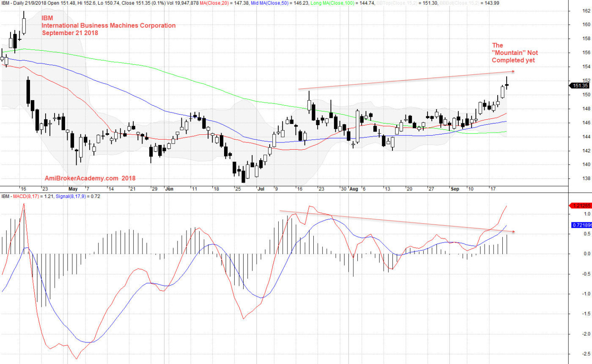Click price axis label 144
This screenshot has width=592, height=364.
pyautogui.click(x=586, y=137)
